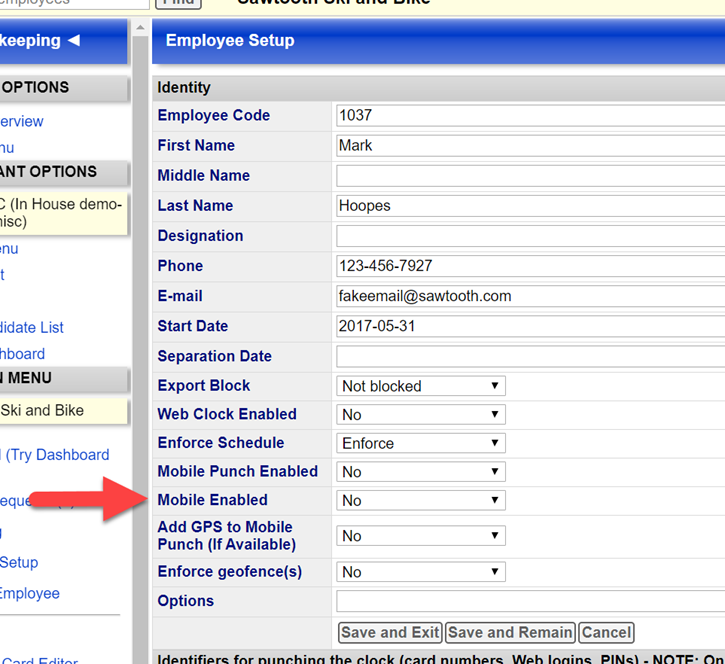Click the E-mail address field
Viewport: 725px width, 664px height.
(530, 296)
